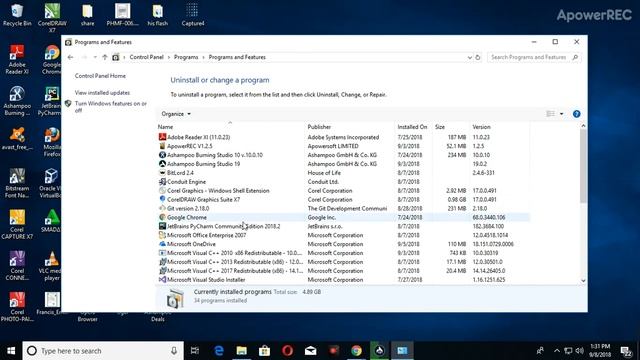Select the Capture4 desktop icon
Viewport: 640px width, 360px height.
coord(193,15)
